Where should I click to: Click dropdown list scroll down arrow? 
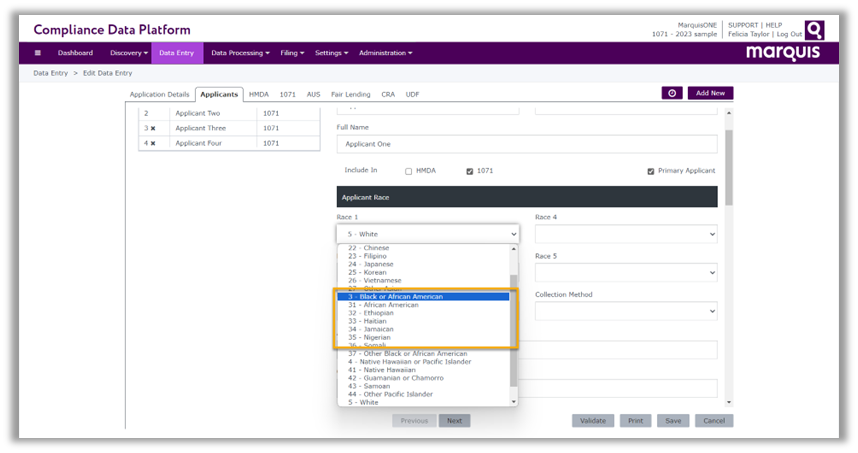[x=515, y=401]
